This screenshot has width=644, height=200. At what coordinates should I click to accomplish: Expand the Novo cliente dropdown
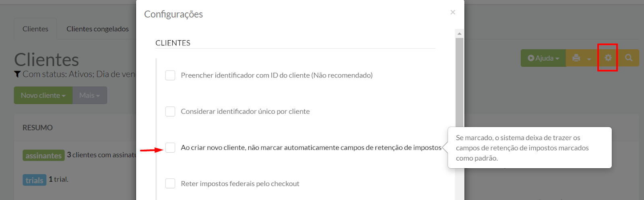pyautogui.click(x=43, y=95)
